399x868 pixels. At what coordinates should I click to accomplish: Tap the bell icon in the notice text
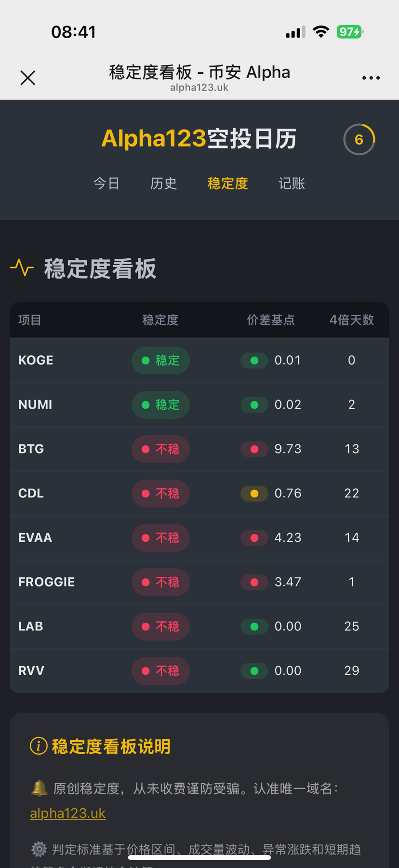pyautogui.click(x=40, y=788)
